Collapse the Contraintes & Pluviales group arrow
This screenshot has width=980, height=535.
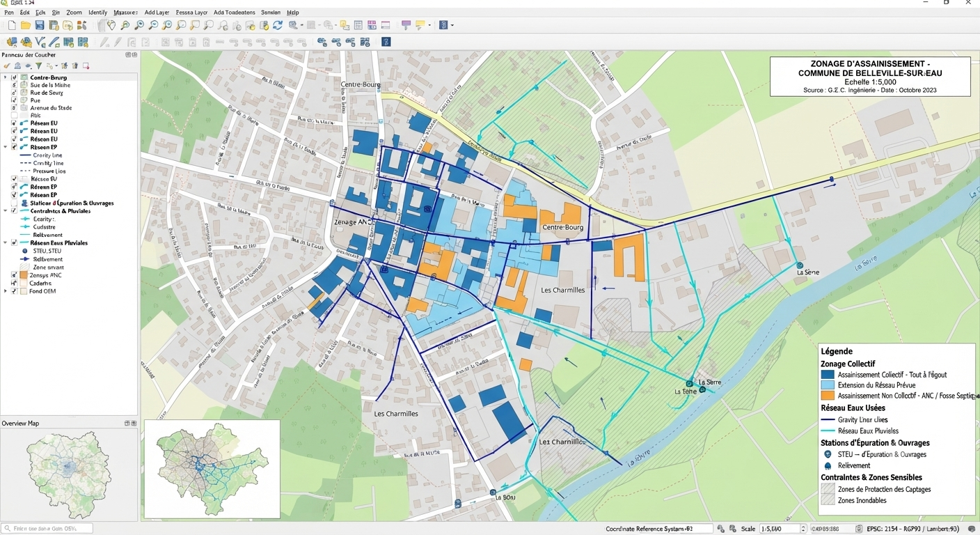tap(6, 210)
